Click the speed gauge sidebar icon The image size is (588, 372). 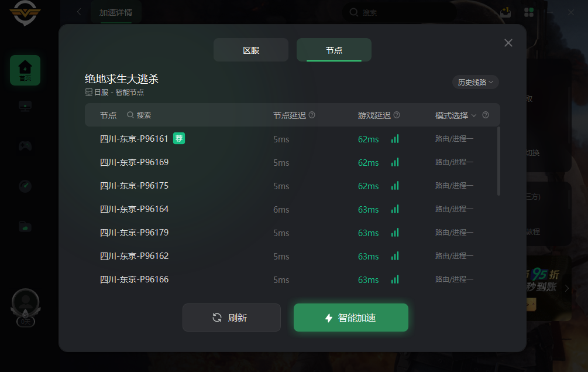tap(25, 186)
